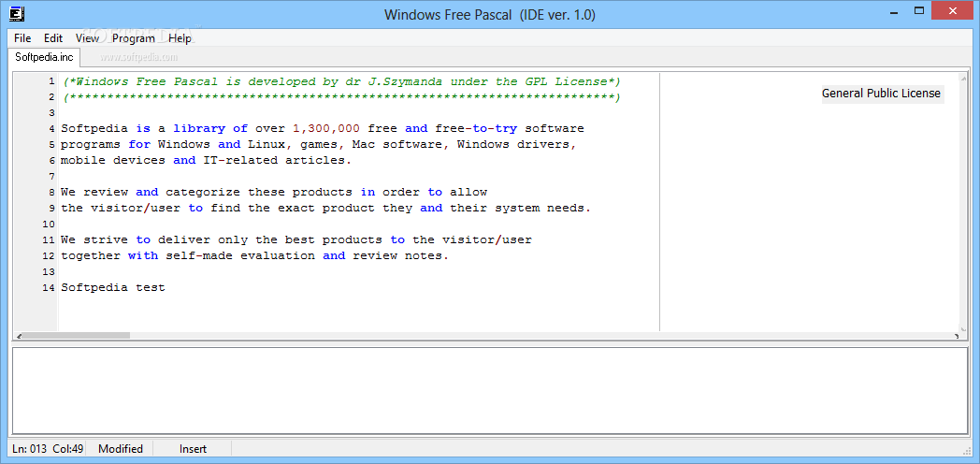Image resolution: width=980 pixels, height=464 pixels.
Task: Click 'IT-related' on line 6
Action: [x=240, y=160]
